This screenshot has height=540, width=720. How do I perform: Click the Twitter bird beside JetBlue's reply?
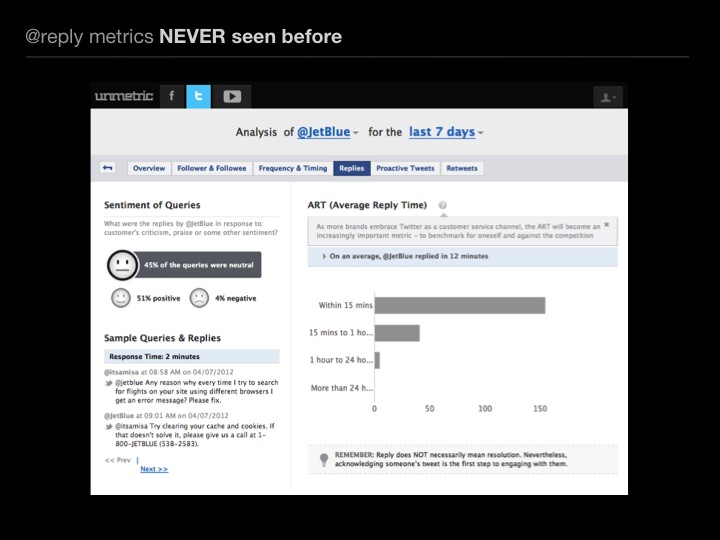[x=109, y=427]
